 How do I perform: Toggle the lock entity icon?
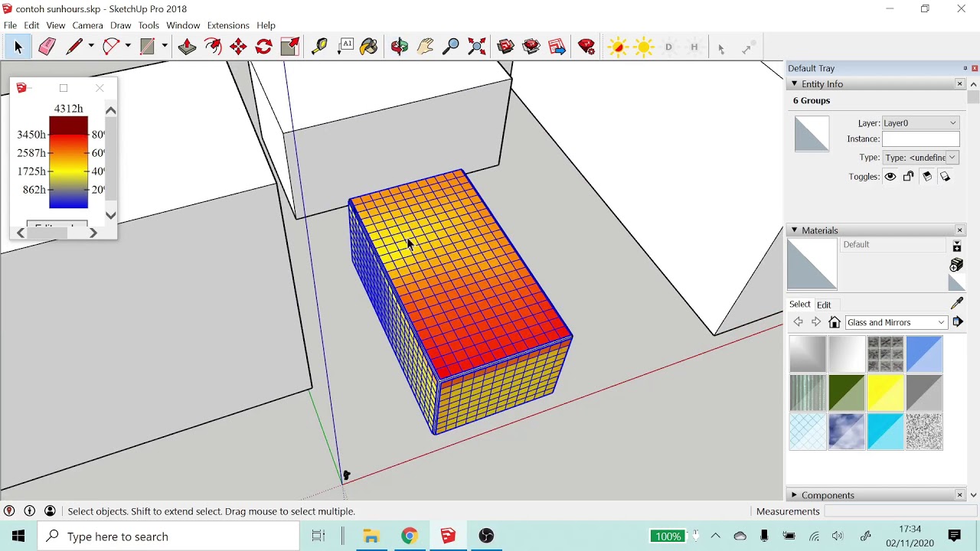(x=909, y=177)
